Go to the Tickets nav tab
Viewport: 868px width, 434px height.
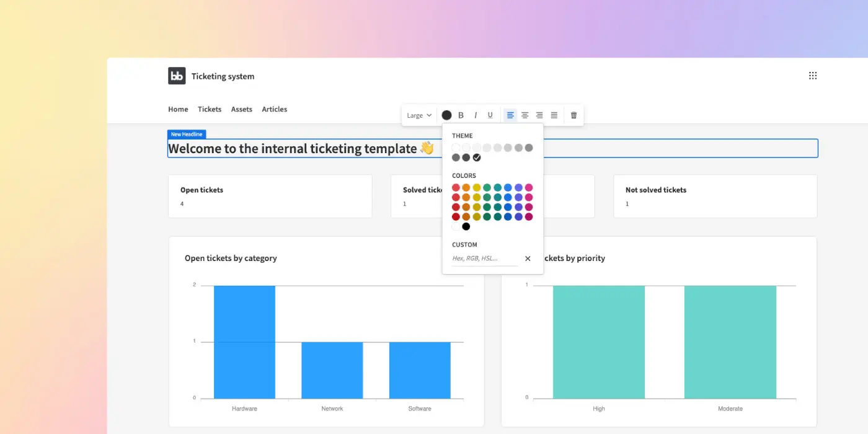tap(210, 109)
